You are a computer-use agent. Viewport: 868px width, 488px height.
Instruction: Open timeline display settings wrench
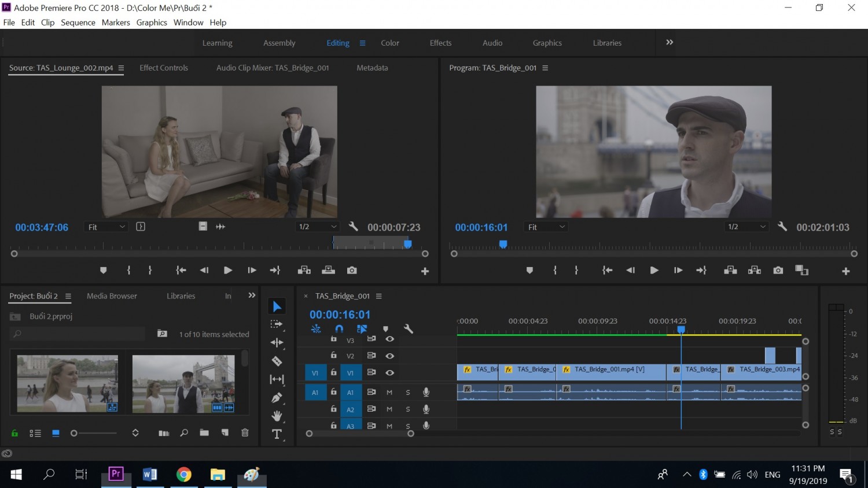click(x=409, y=329)
